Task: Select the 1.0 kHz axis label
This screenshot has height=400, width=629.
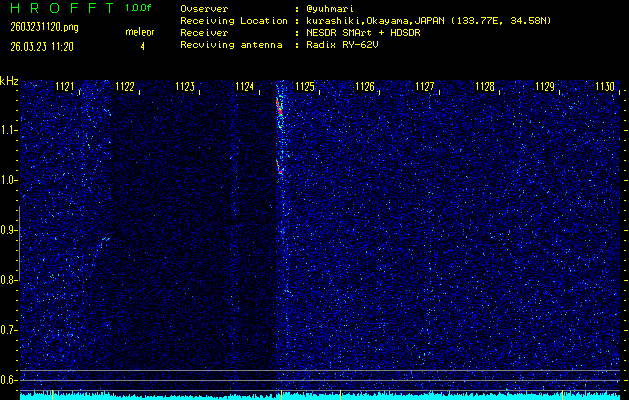Action: (9, 180)
